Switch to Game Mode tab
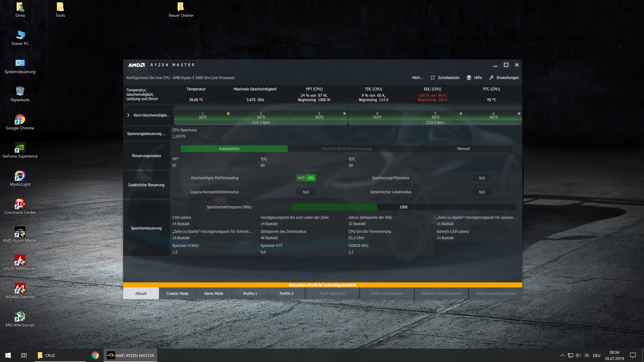The image size is (644, 362). tap(213, 293)
